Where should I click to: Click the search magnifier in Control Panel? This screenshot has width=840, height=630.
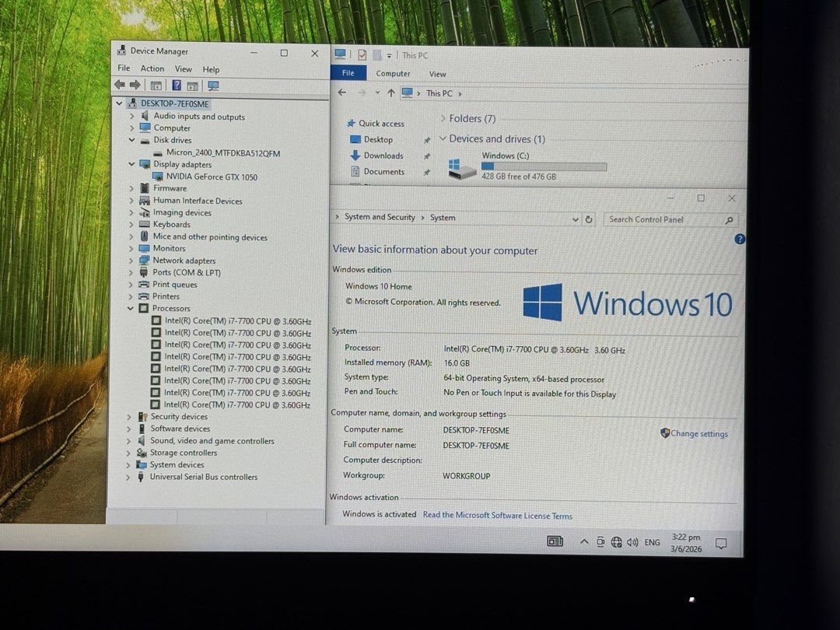[729, 220]
